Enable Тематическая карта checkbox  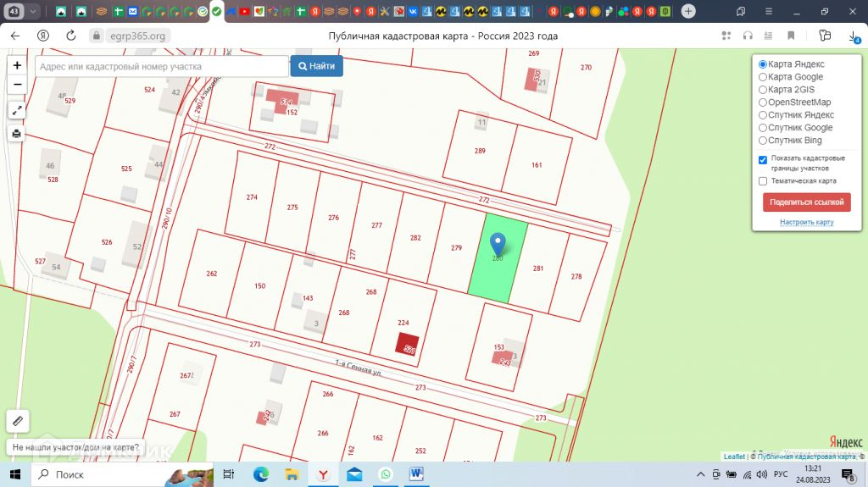763,181
